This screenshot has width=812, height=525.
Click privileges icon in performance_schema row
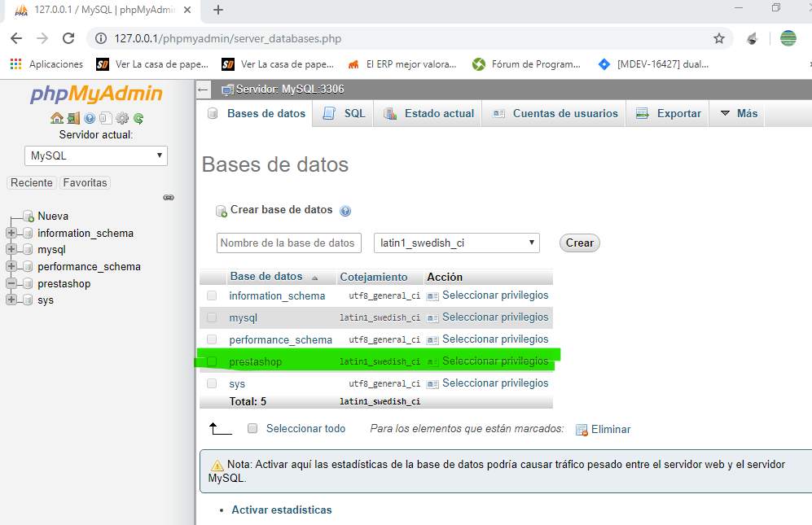tap(432, 340)
